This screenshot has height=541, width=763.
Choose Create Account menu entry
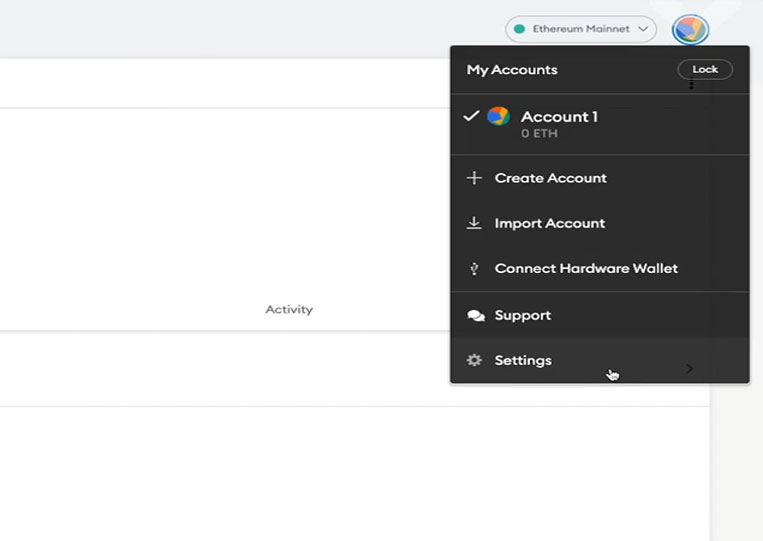click(x=600, y=178)
